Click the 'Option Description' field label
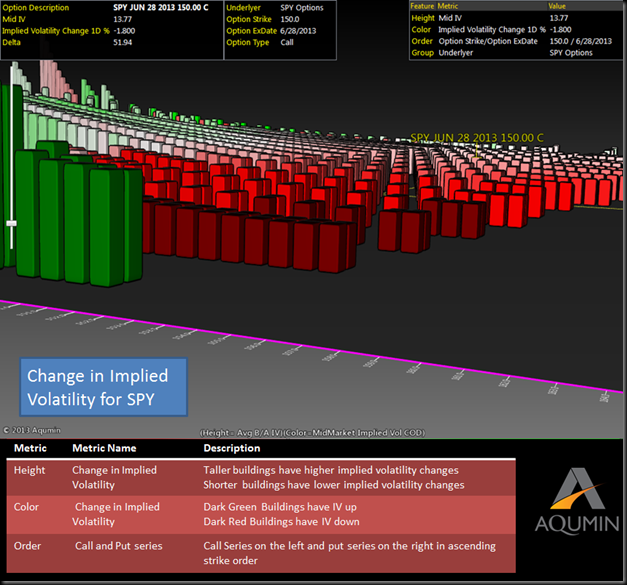627x585 pixels. point(36,8)
